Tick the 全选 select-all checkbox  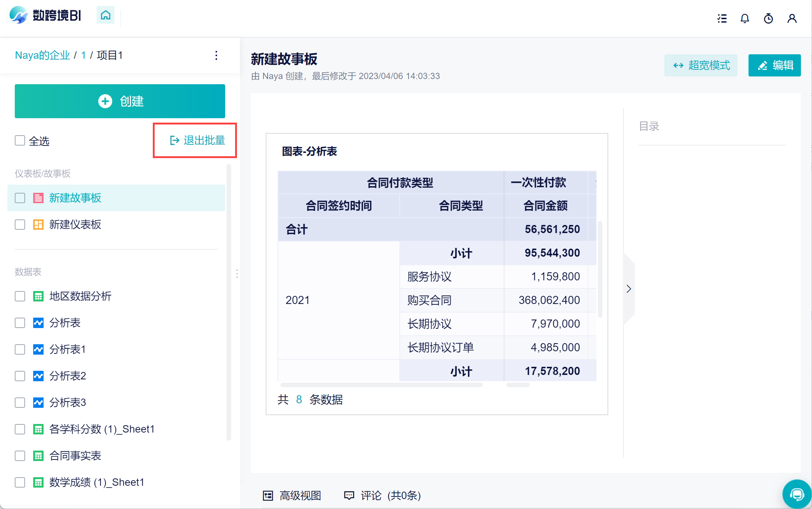[x=20, y=140]
